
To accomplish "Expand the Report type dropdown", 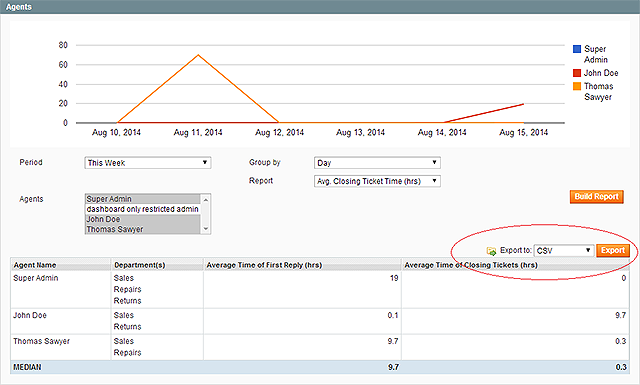I will click(x=377, y=181).
